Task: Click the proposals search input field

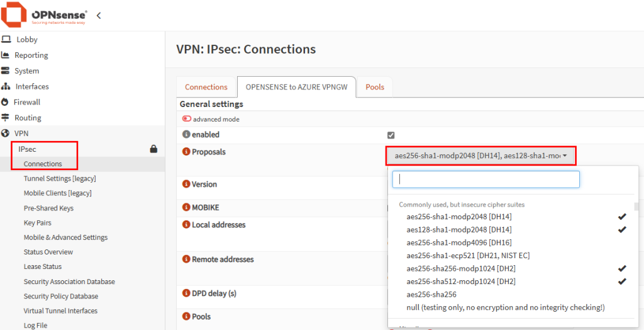Action: (486, 179)
